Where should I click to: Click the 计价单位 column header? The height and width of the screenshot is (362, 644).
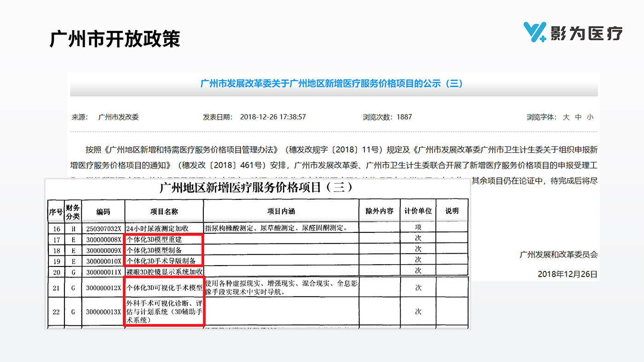pyautogui.click(x=418, y=211)
